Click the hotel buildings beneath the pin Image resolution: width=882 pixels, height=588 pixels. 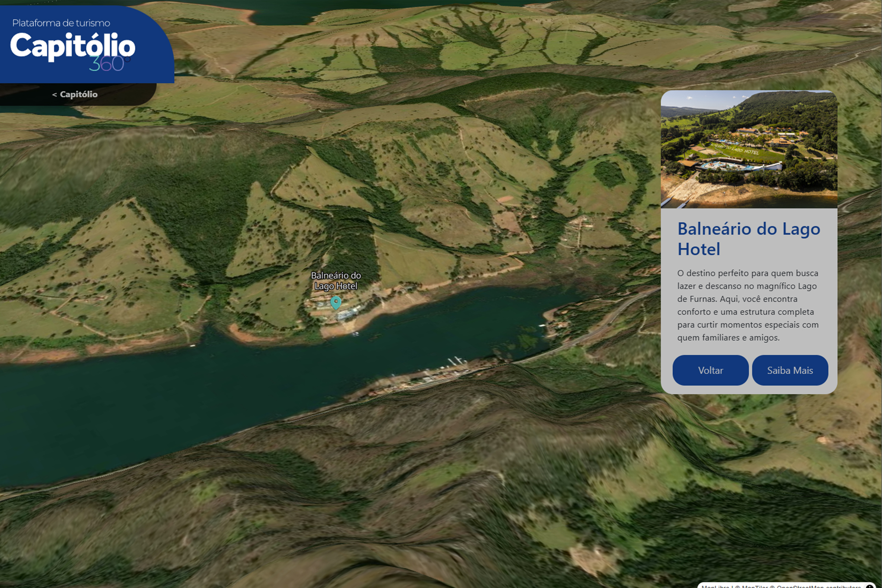345,315
